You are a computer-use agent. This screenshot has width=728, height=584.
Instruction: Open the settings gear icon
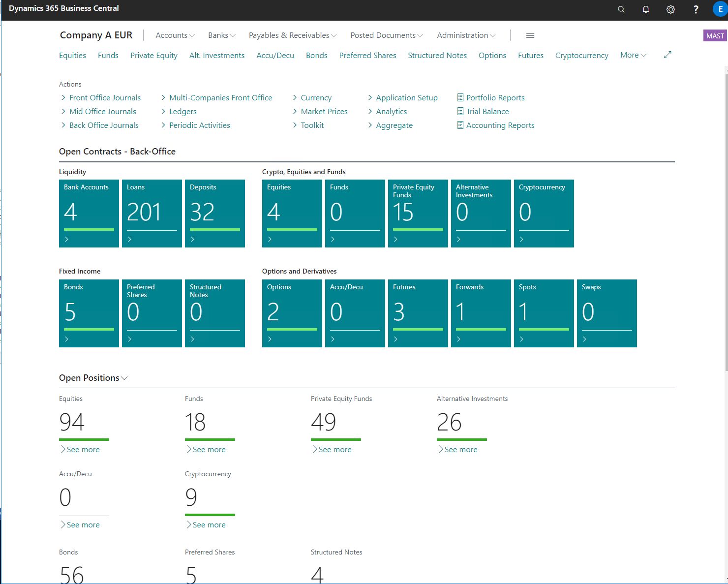[670, 9]
